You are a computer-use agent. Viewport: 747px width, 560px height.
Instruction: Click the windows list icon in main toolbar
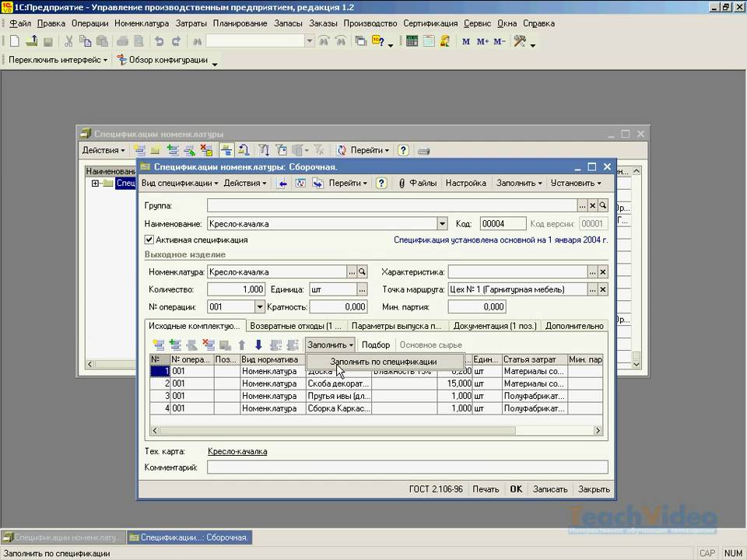click(x=361, y=41)
